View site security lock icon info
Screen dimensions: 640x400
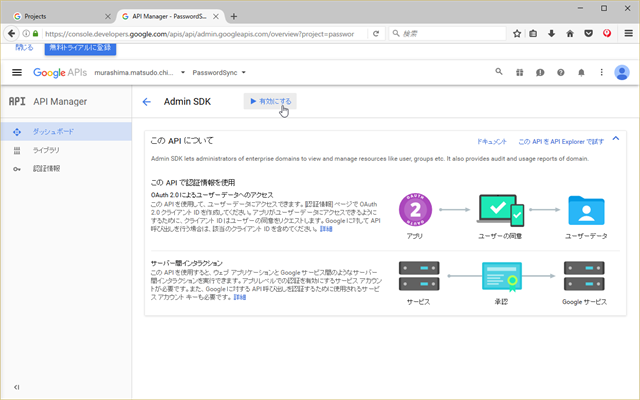click(36, 33)
